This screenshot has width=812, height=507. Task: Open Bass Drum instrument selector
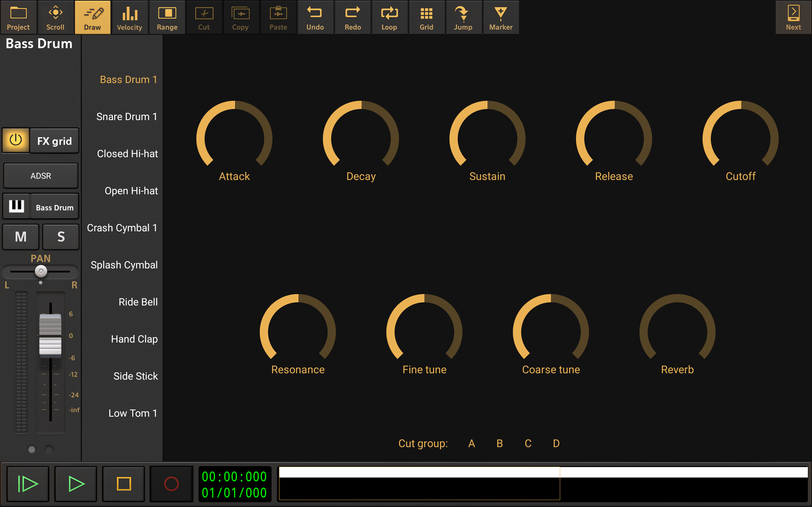pyautogui.click(x=54, y=208)
